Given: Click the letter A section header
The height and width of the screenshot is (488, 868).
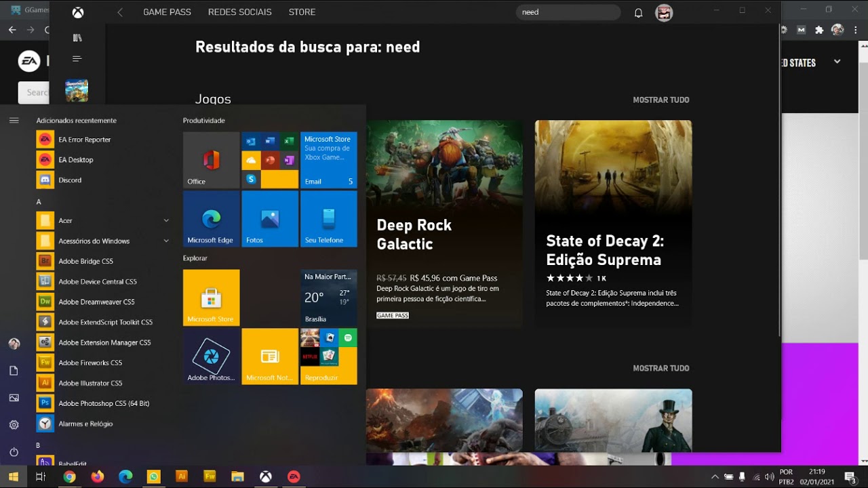Looking at the screenshot, I should (x=39, y=202).
